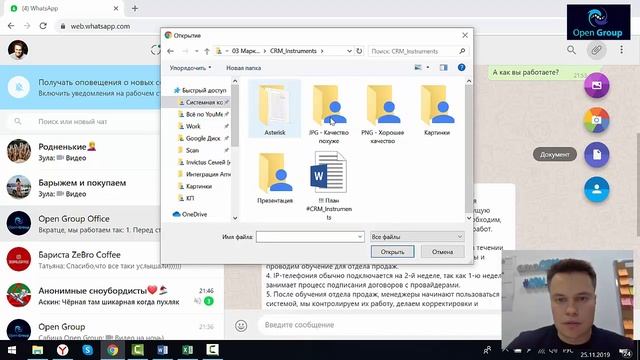Click the dialog help question mark icon
Image resolution: width=640 pixels, height=360 pixels.
[461, 68]
